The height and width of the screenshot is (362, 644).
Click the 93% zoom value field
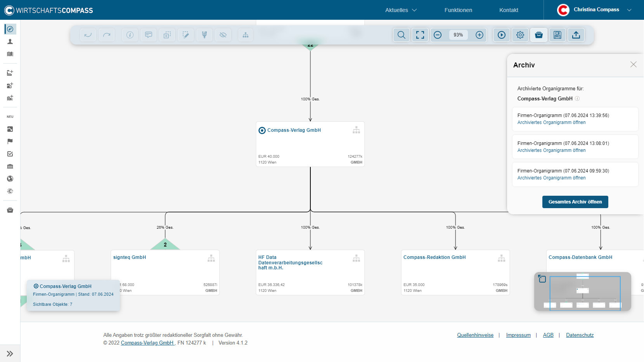click(458, 35)
